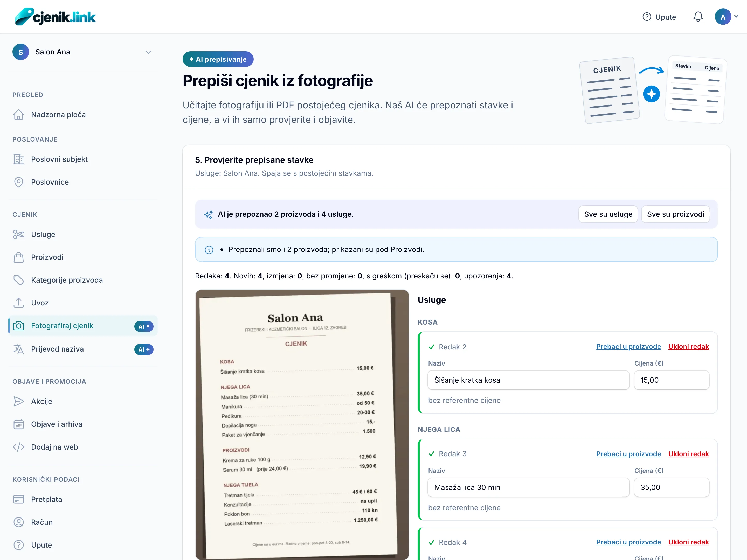
Task: Open the user avatar A menu
Action: pos(723,17)
